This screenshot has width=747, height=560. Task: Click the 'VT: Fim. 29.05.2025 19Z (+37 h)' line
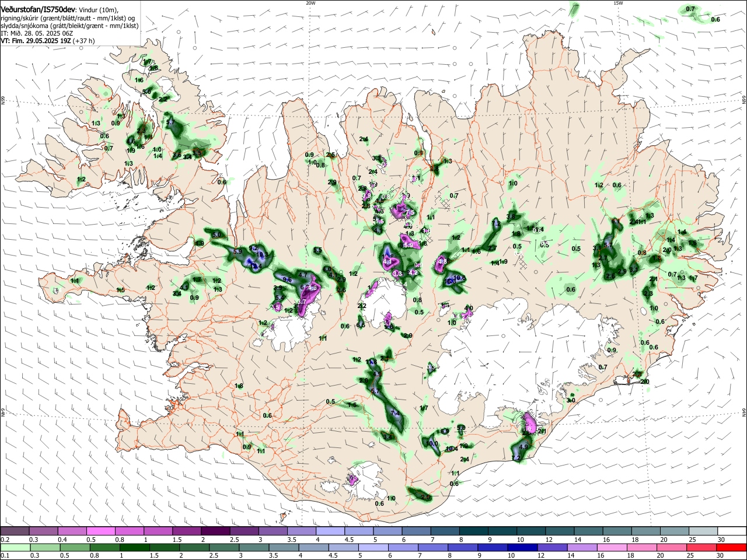click(48, 41)
